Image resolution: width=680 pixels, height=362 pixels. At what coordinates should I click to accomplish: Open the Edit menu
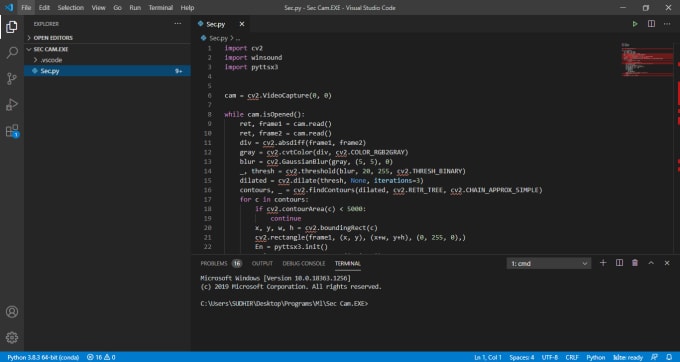[44, 8]
